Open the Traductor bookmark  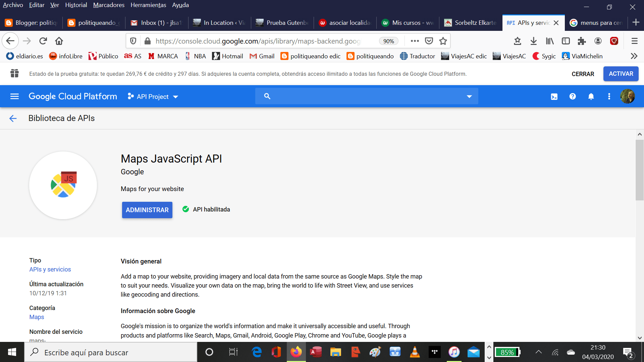(417, 56)
